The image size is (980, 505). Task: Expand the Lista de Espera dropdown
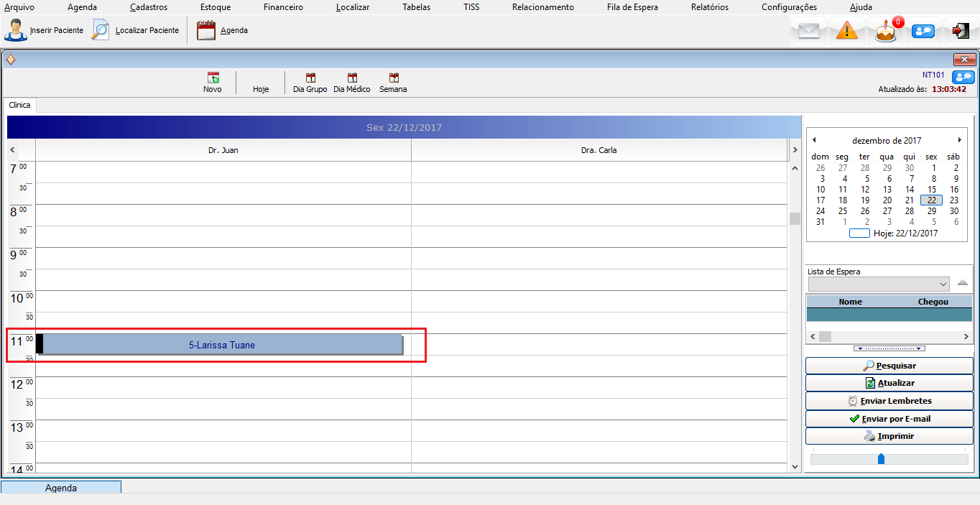click(x=943, y=284)
